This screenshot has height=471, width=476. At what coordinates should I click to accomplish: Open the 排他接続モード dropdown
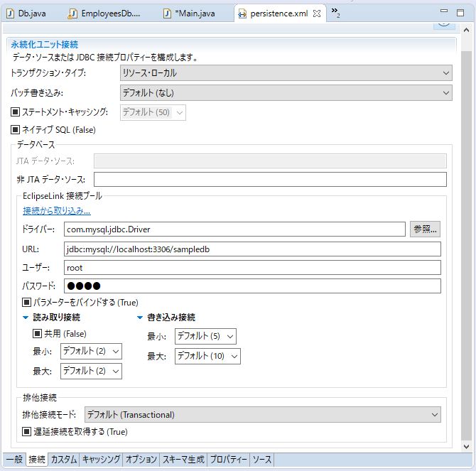coord(262,415)
